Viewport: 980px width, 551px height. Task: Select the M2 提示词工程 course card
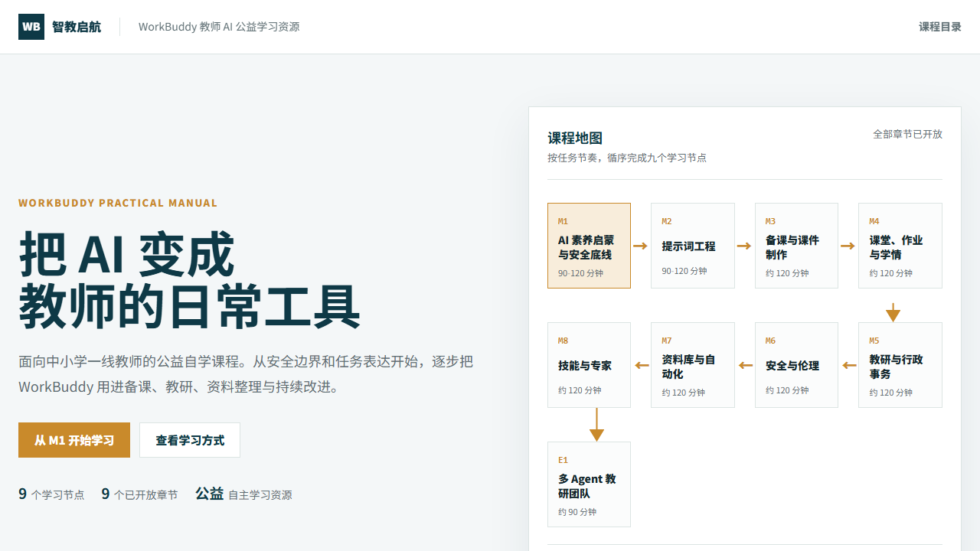[x=693, y=246]
